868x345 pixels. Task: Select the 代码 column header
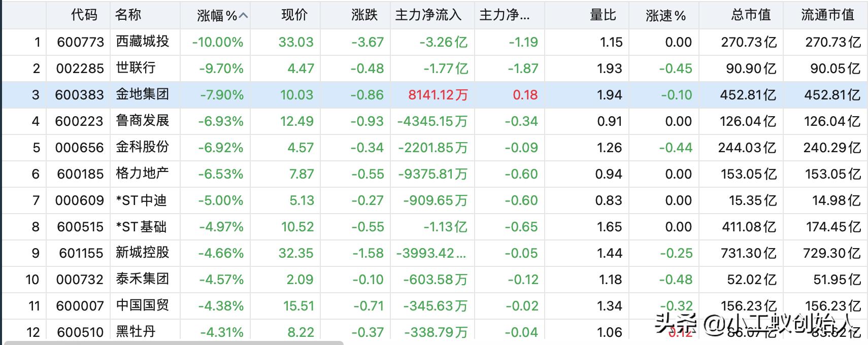pyautogui.click(x=84, y=15)
